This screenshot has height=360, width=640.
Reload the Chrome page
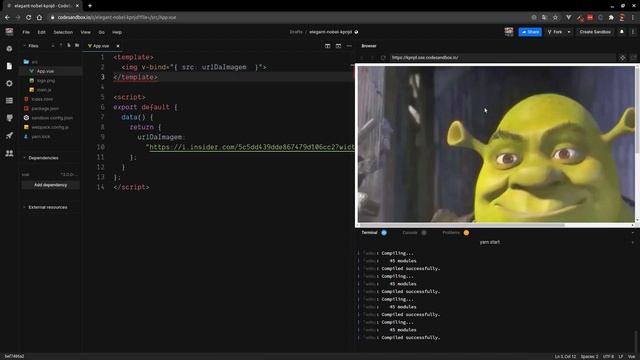28,17
